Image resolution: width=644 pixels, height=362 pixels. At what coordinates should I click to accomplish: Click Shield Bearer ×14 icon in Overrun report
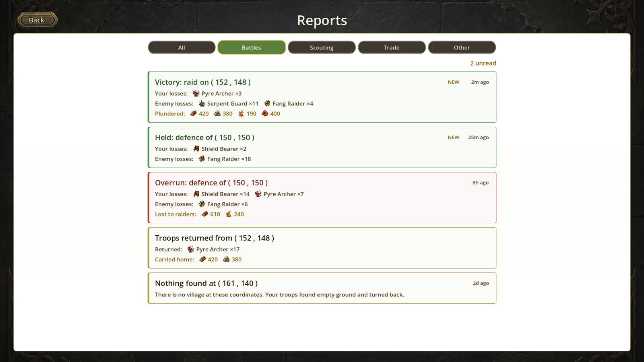tap(196, 194)
